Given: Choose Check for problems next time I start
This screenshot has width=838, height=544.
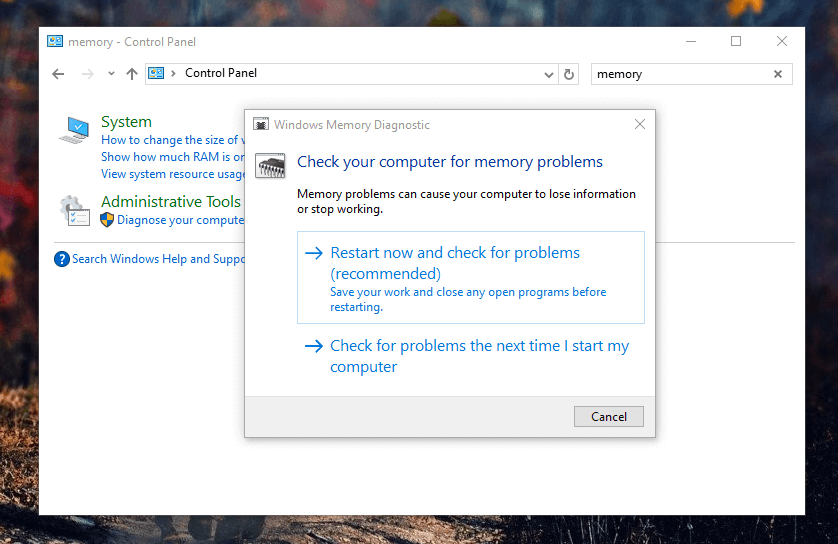Looking at the screenshot, I should pos(471,356).
